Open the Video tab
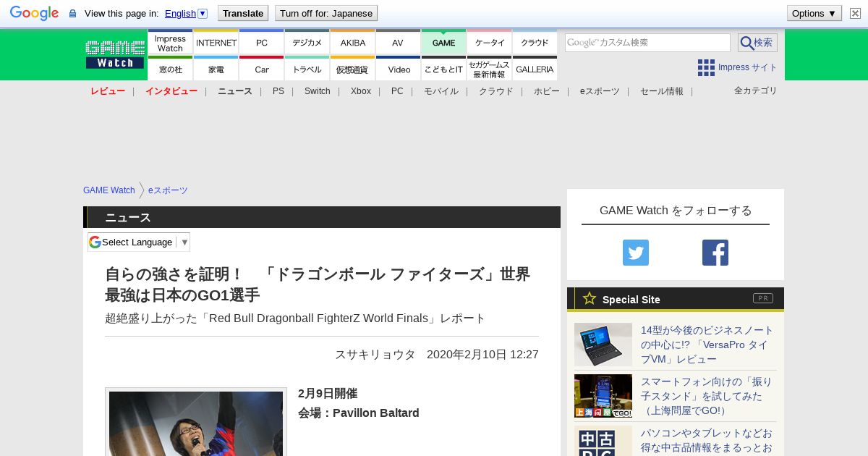The height and width of the screenshot is (456, 868). pos(398,69)
